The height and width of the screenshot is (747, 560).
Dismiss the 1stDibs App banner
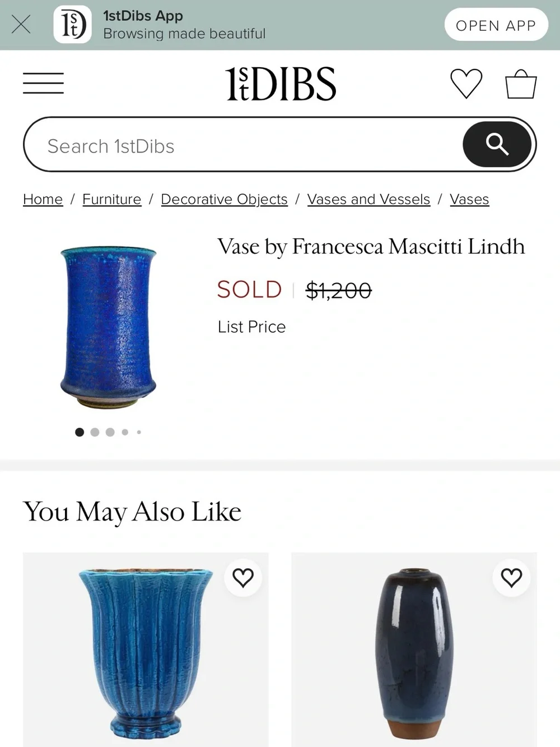pyautogui.click(x=21, y=25)
